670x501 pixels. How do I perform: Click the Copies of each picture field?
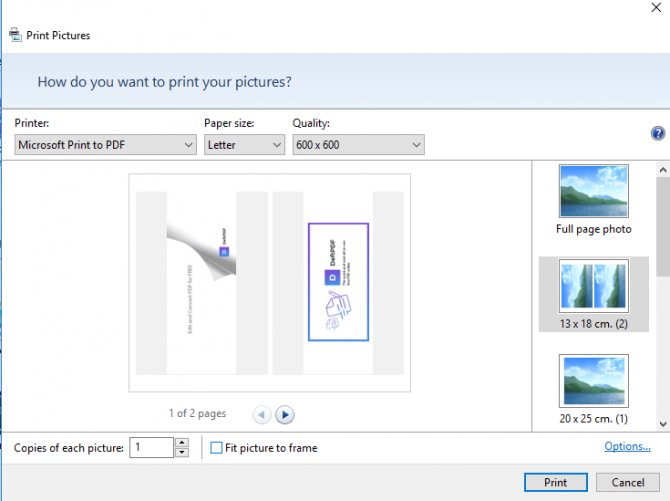coord(152,448)
